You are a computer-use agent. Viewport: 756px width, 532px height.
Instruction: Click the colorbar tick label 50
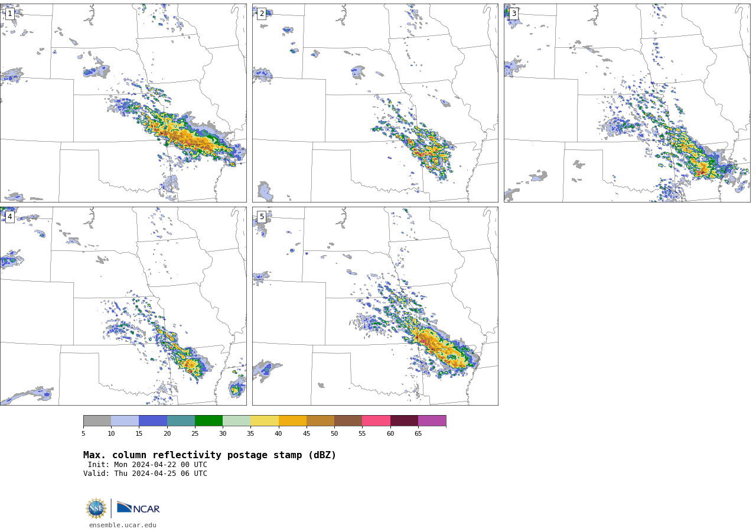tap(334, 434)
